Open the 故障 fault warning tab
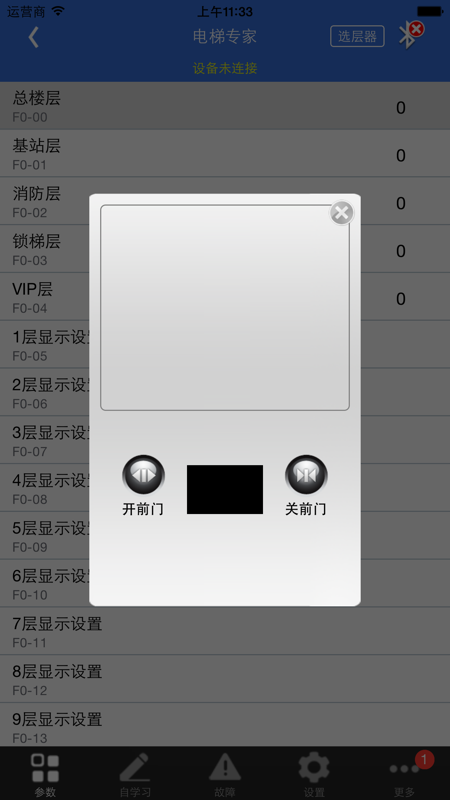The width and height of the screenshot is (450, 800). tap(225, 774)
